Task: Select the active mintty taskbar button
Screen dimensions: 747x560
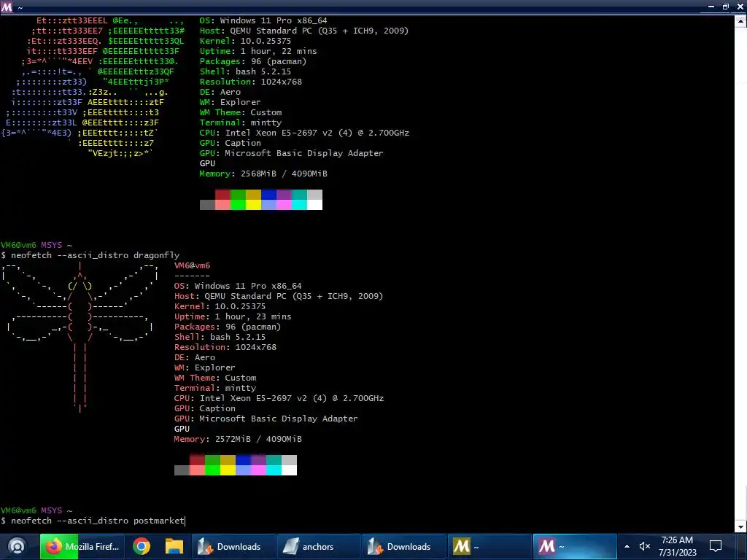Action: click(575, 547)
